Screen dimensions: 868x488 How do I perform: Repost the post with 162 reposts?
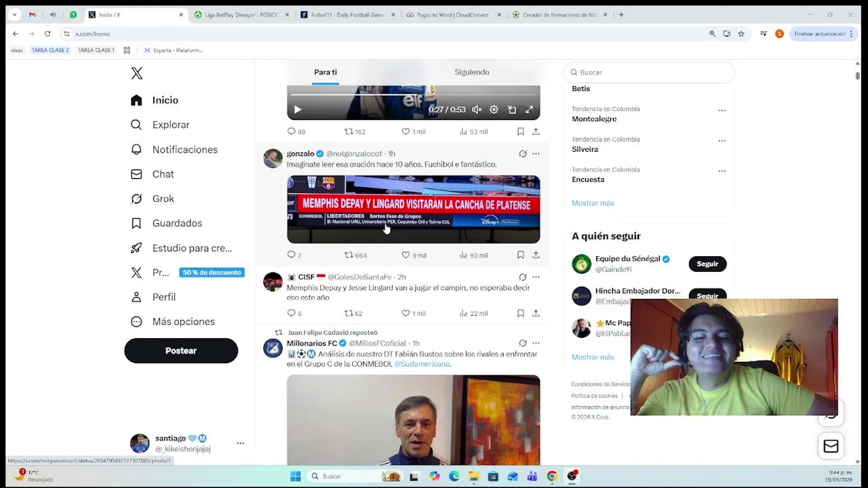tap(355, 131)
